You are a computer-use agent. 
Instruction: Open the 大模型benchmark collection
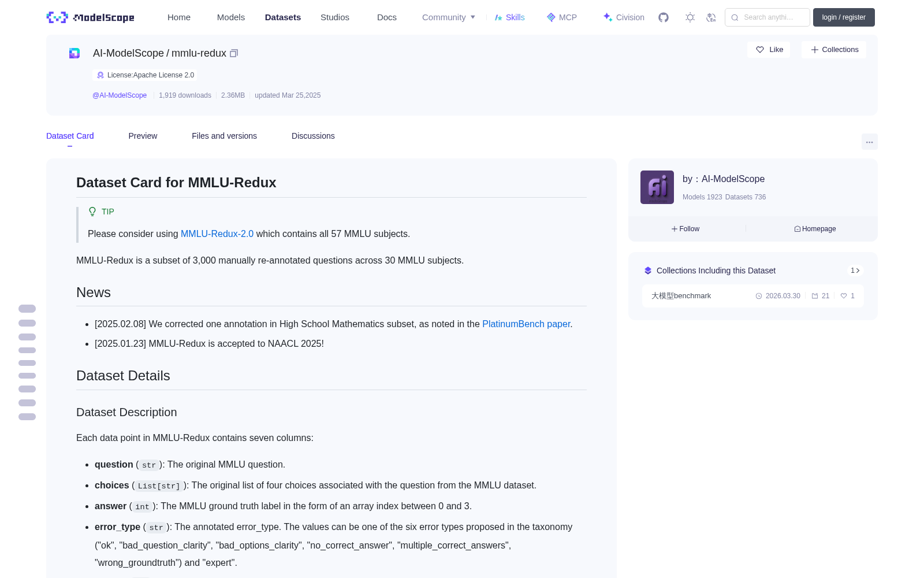click(753, 296)
